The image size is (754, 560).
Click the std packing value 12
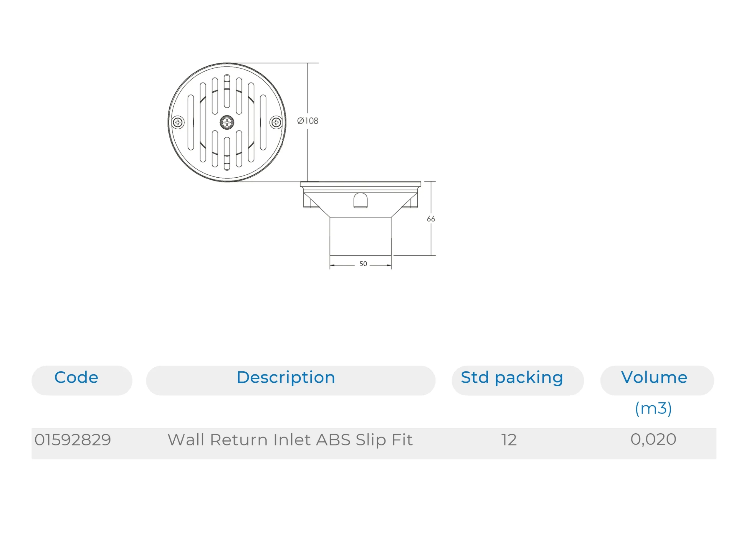[x=509, y=440]
